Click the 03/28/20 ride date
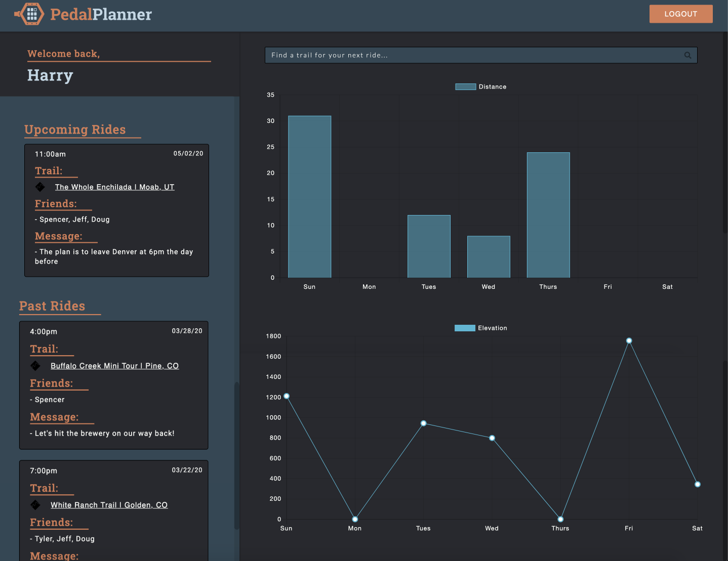The width and height of the screenshot is (728, 561). 187,331
